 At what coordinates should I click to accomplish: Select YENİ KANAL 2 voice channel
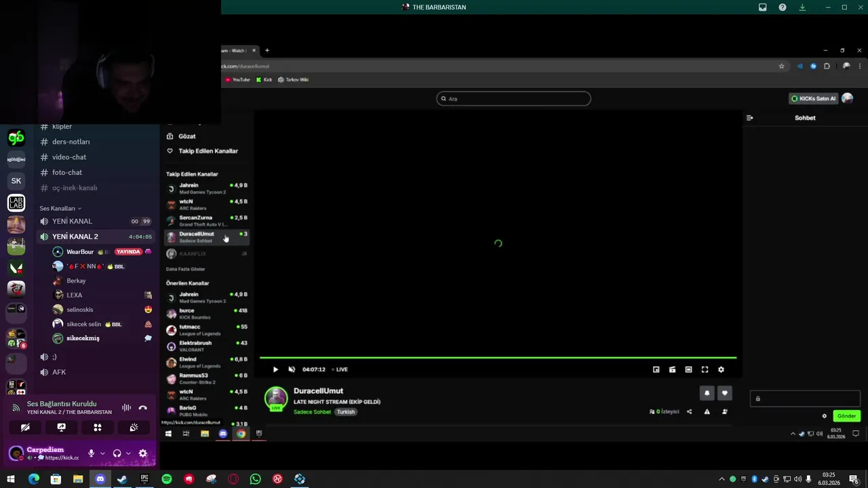pos(96,237)
